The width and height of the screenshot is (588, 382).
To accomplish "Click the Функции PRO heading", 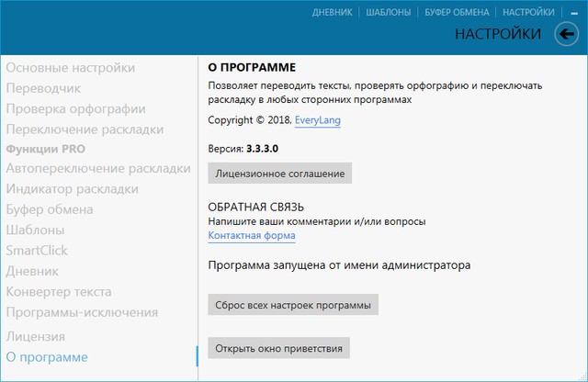I will pos(46,149).
